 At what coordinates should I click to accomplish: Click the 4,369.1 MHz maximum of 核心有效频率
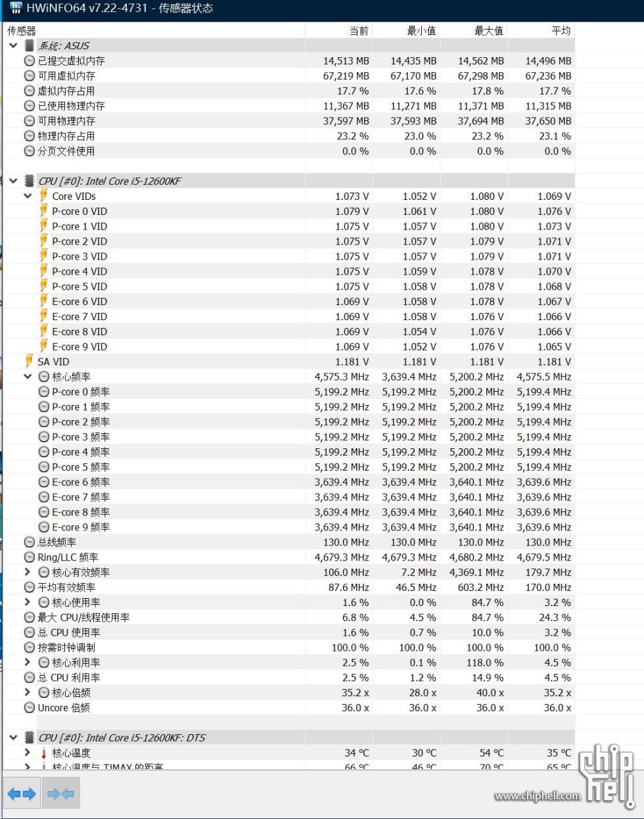point(476,573)
